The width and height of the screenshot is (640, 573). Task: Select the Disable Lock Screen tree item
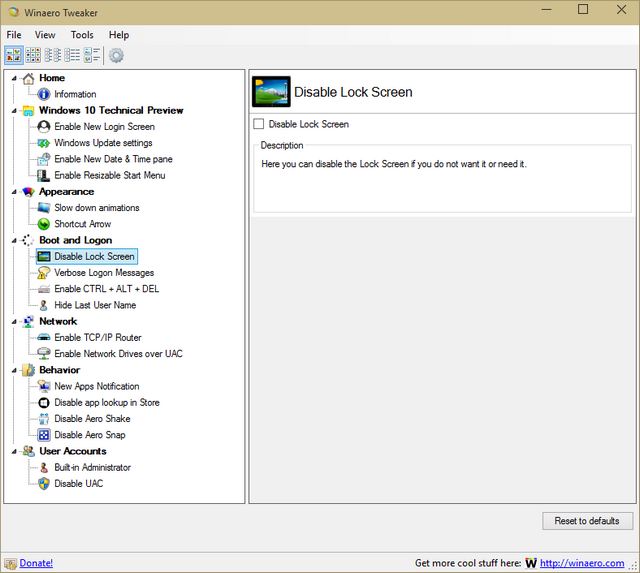[x=87, y=256]
